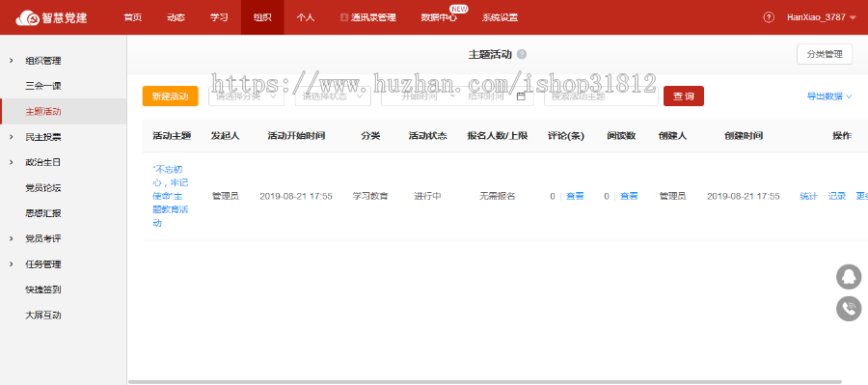Open 系统设置 in the top menu

(500, 17)
